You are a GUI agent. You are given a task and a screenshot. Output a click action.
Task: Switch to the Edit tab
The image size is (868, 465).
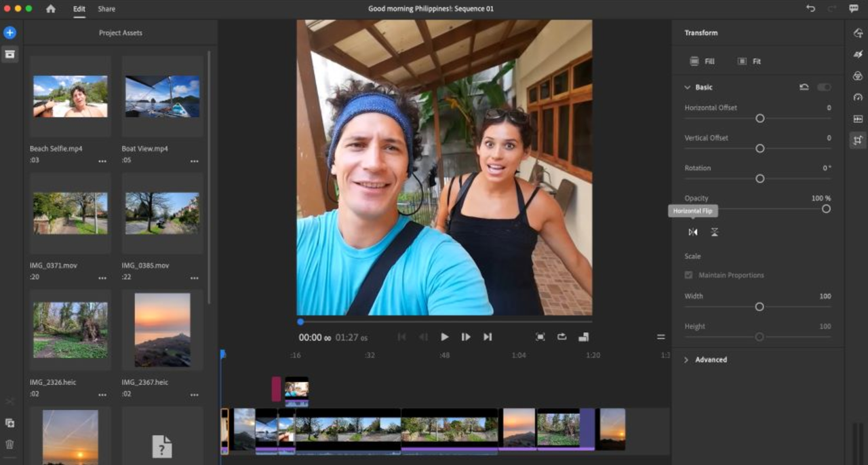point(79,9)
